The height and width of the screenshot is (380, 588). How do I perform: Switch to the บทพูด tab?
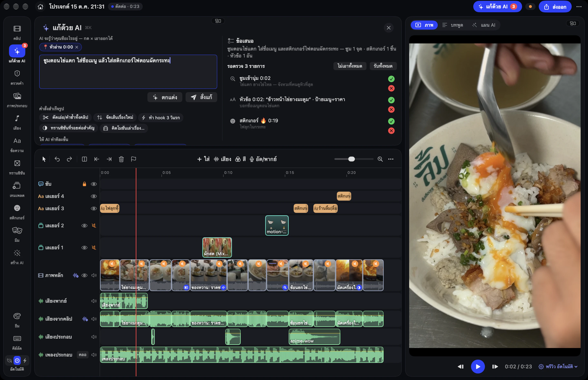[x=453, y=25]
